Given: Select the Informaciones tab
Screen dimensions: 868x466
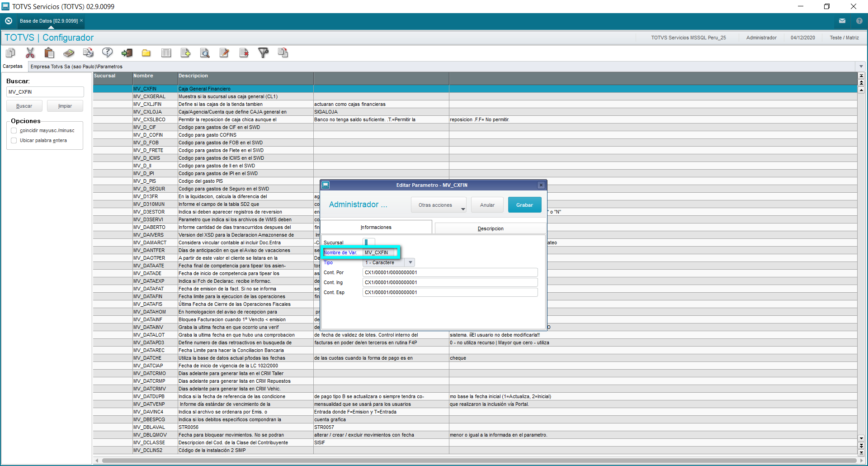Looking at the screenshot, I should [376, 227].
